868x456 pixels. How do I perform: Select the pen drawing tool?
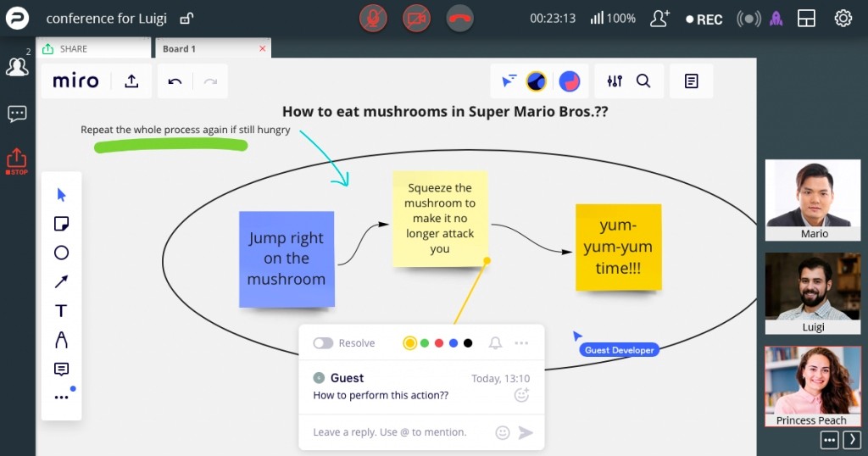click(61, 340)
